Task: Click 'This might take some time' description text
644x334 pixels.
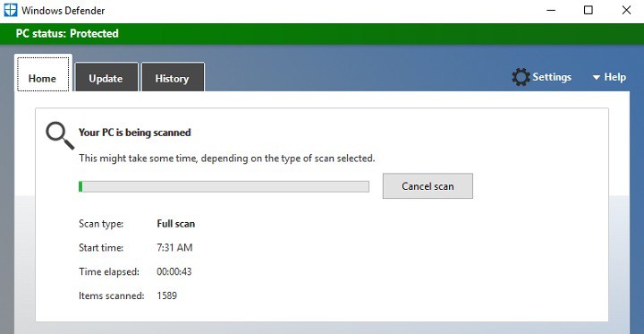Action: coord(226,158)
